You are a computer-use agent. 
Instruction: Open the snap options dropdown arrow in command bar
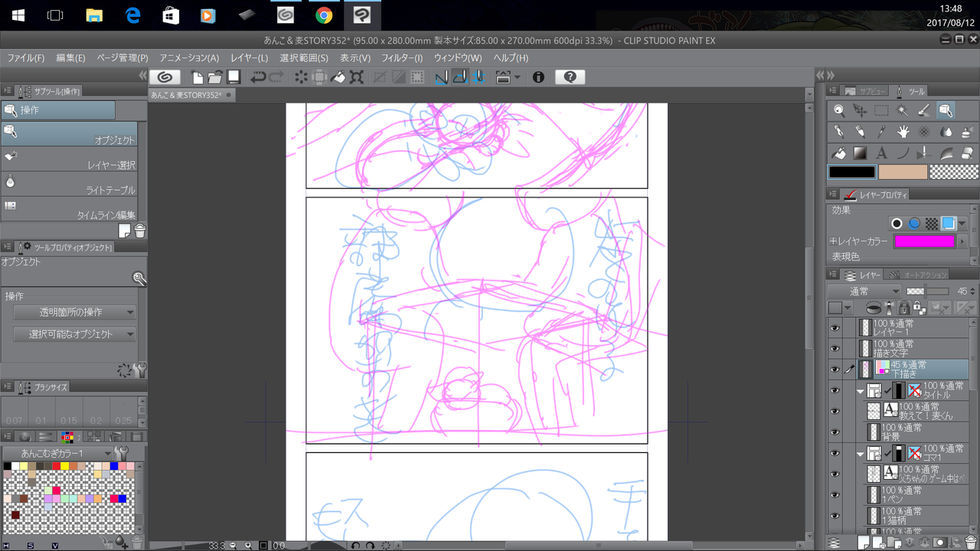pos(517,77)
